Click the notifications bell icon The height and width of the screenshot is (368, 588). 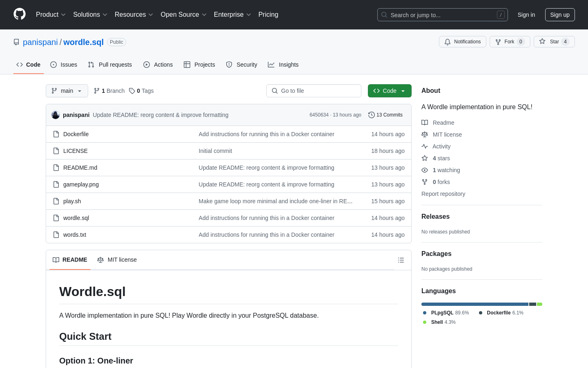click(448, 42)
